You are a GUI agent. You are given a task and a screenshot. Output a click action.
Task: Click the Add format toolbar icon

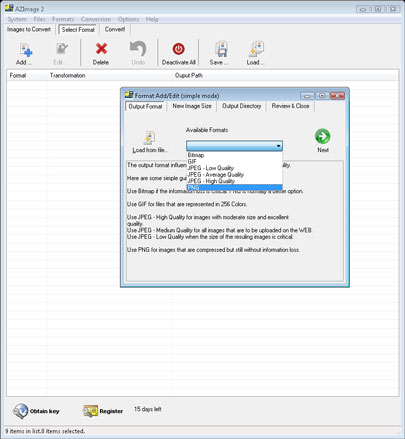[25, 50]
